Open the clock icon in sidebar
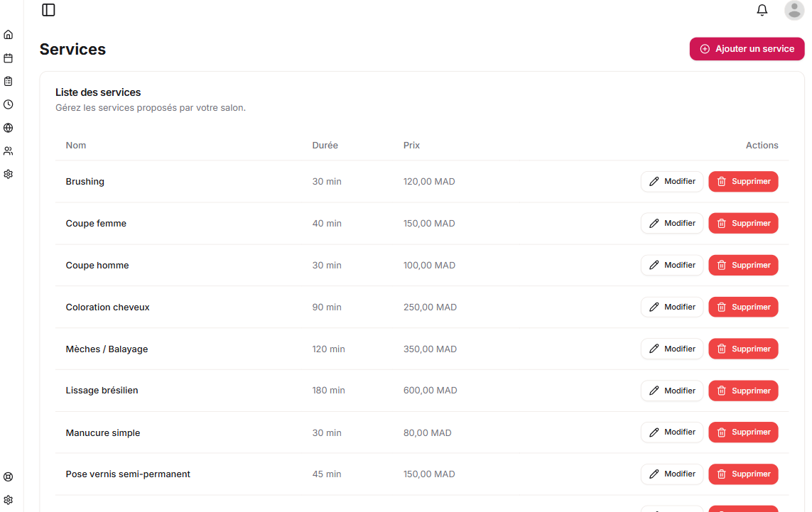This screenshot has height=512, width=812. tap(9, 104)
